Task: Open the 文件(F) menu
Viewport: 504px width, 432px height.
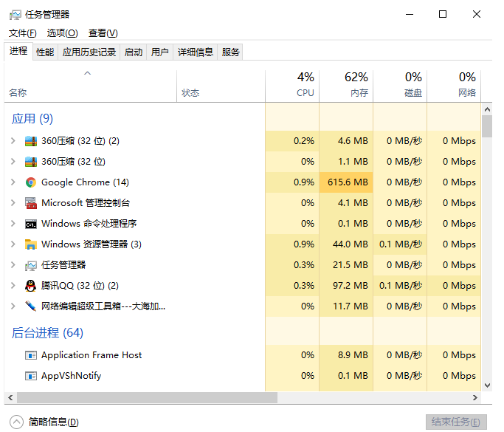Action: (23, 33)
